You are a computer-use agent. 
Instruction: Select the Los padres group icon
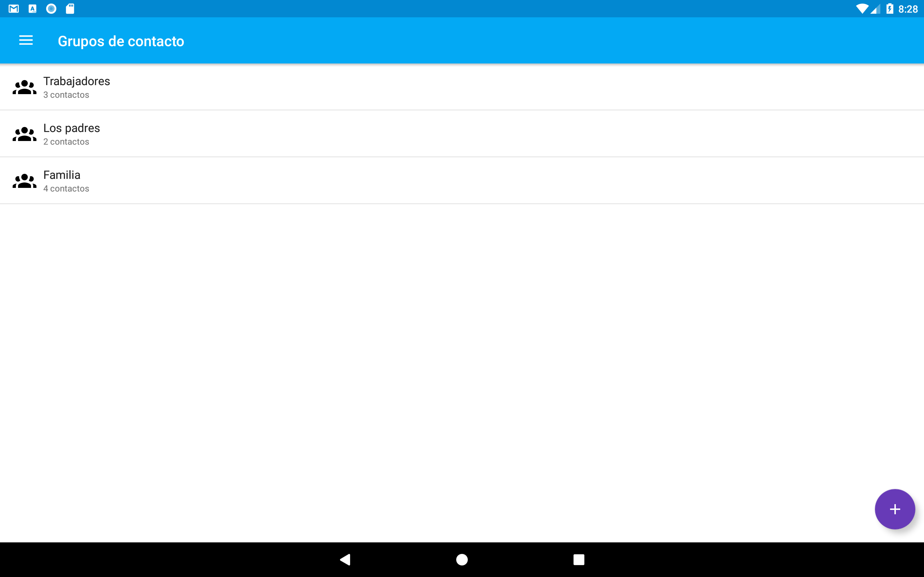click(25, 134)
